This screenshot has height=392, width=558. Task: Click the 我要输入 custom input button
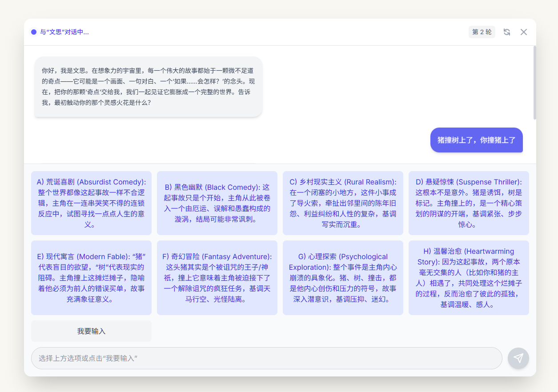click(x=91, y=331)
